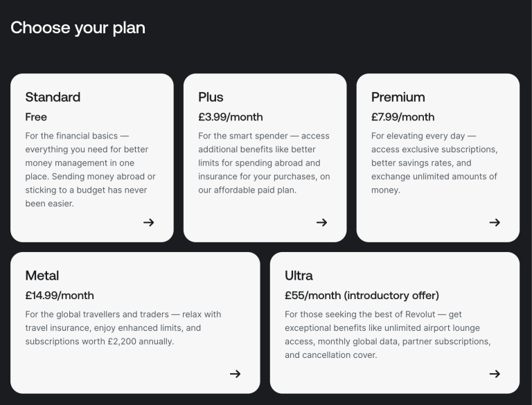Click the Metal plan travel insurance description
The width and height of the screenshot is (532, 405).
(x=123, y=328)
